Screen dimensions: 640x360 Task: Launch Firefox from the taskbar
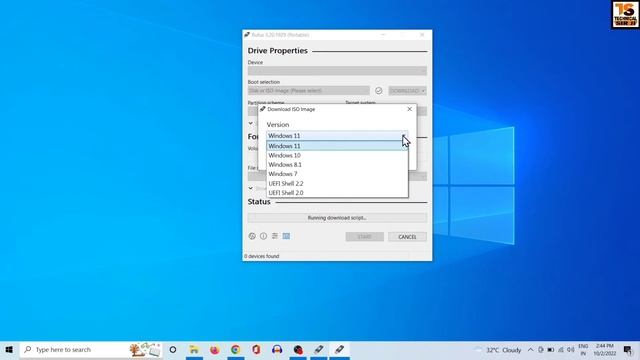[x=215, y=350]
